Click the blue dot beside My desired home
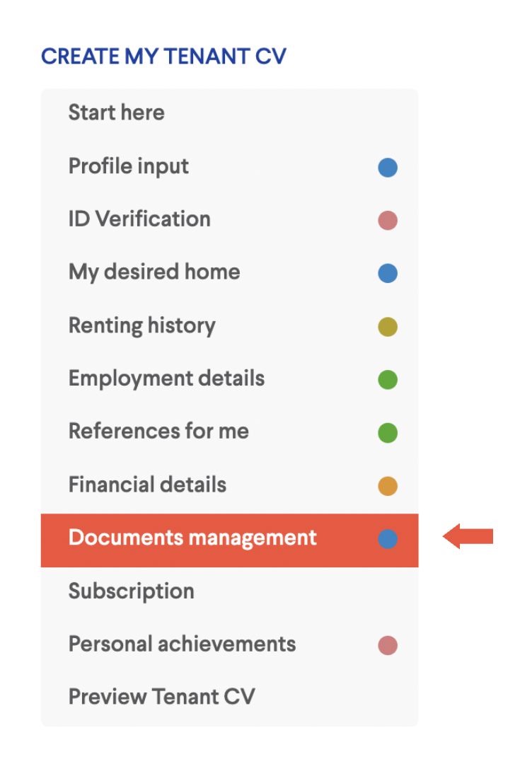532x764 pixels. point(388,273)
